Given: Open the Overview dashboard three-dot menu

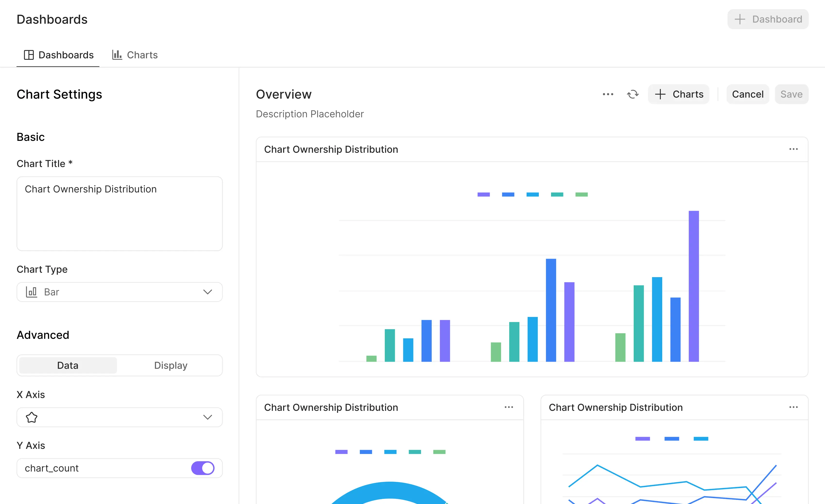Looking at the screenshot, I should [x=608, y=94].
